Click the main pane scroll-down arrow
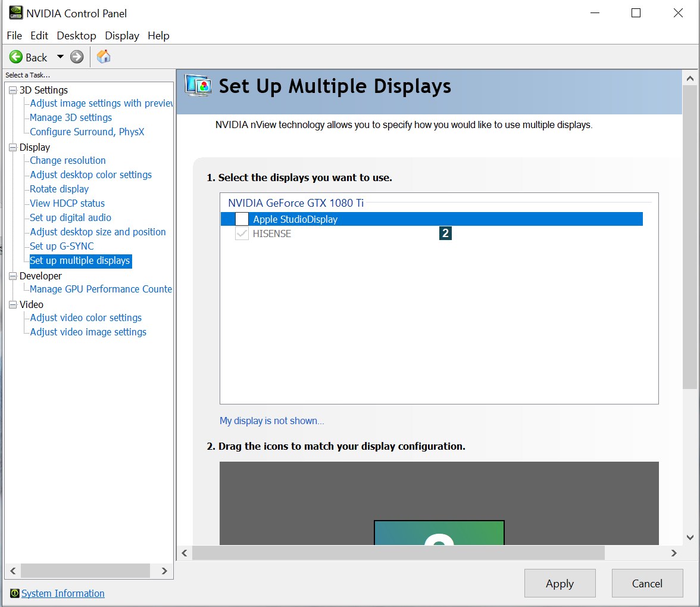Image resolution: width=700 pixels, height=607 pixels. (690, 537)
